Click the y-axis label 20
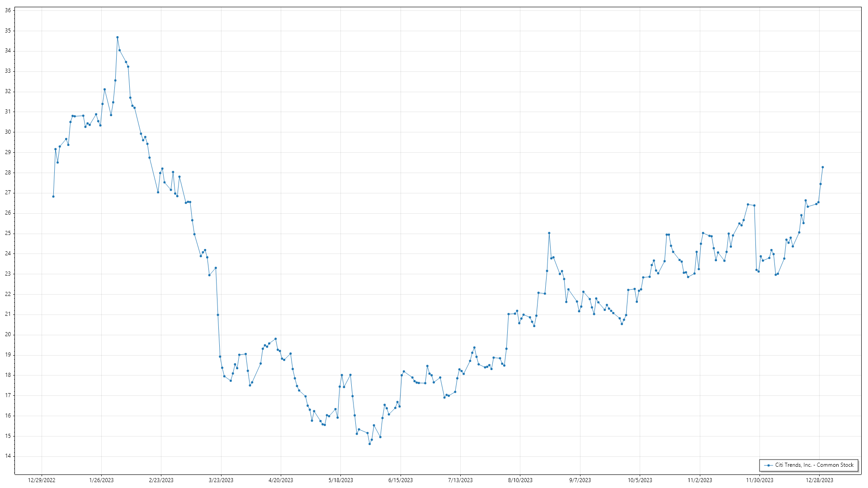Viewport: 868px width, 488px height. click(x=8, y=335)
